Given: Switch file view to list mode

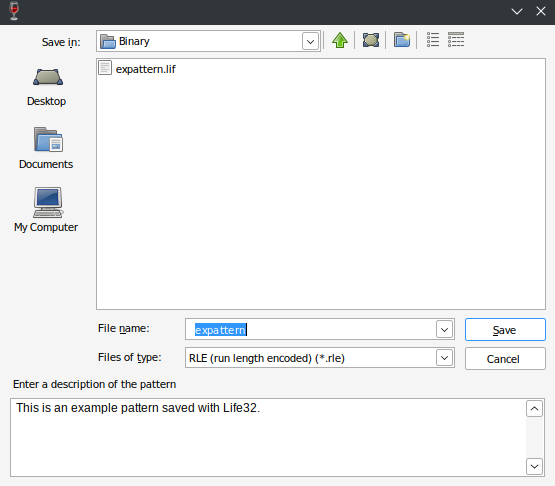Looking at the screenshot, I should [433, 40].
